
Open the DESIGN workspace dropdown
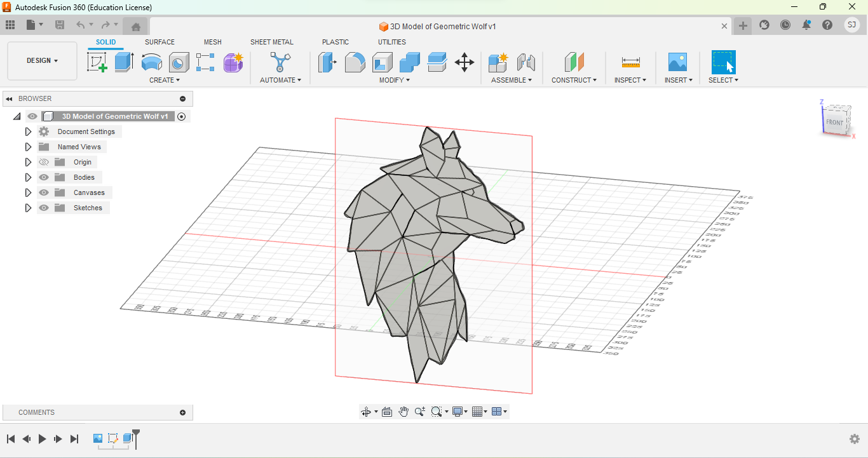[42, 60]
